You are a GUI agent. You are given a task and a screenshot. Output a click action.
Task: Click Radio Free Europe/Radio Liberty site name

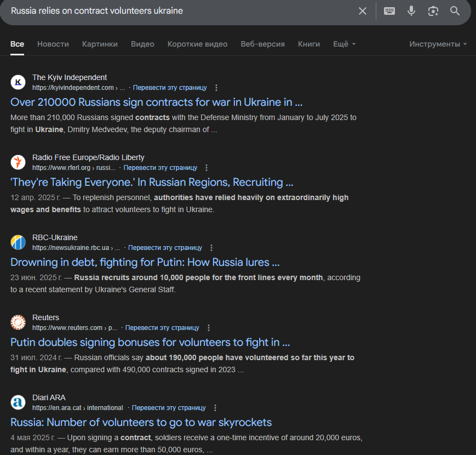click(x=88, y=157)
